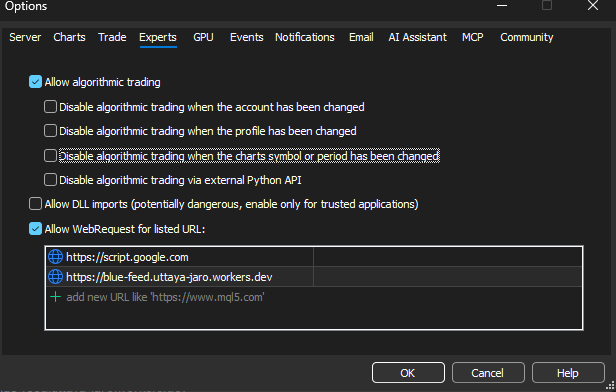Uncheck Allow WebRequest for listed URL
The height and width of the screenshot is (392, 616).
(x=35, y=229)
